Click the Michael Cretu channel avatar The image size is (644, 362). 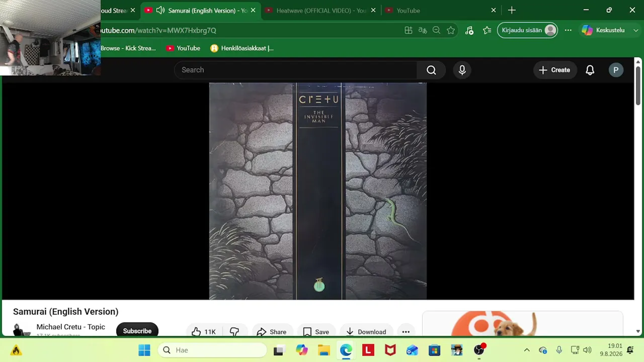pyautogui.click(x=22, y=330)
